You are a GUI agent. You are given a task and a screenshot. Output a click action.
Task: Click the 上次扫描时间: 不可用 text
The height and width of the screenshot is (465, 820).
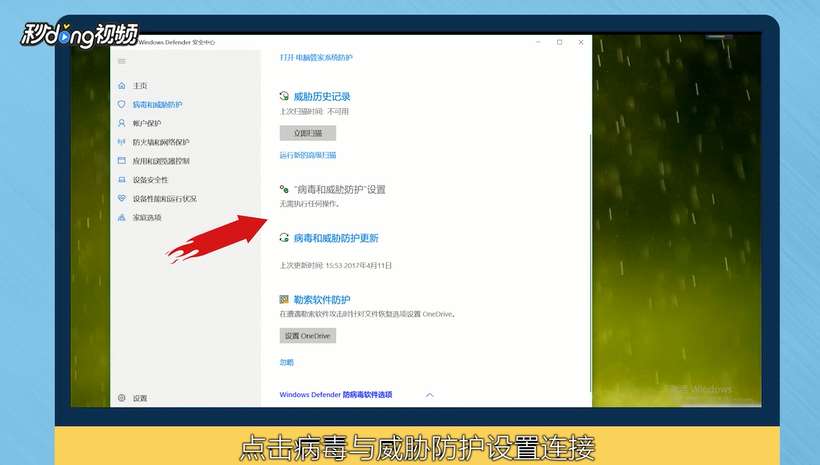(314, 111)
